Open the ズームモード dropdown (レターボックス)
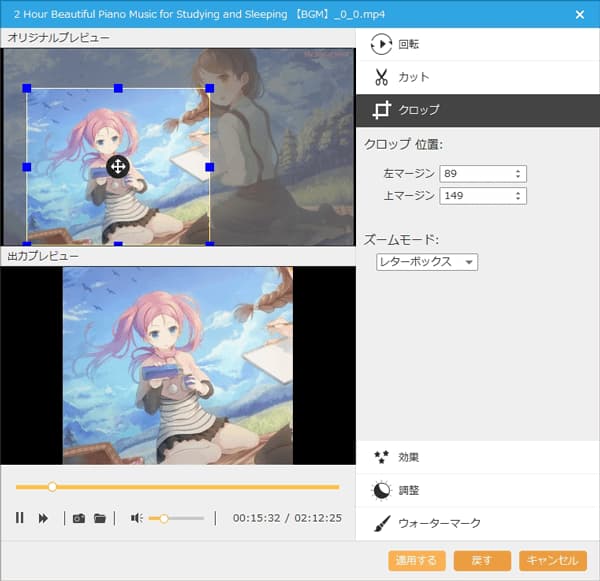Viewport: 600px width, 581px height. coord(427,262)
